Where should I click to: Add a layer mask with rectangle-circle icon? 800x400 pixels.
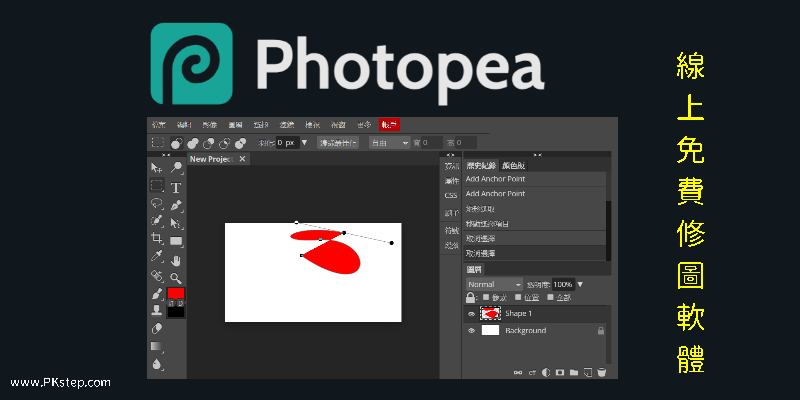[x=560, y=373]
